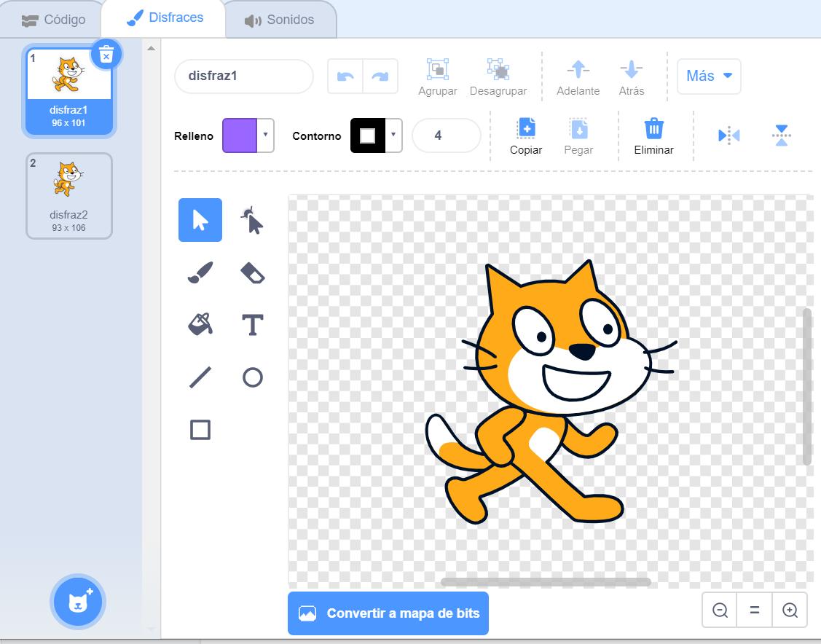Viewport: 821px width, 644px height.
Task: Add a new costume with cat button
Action: click(x=78, y=602)
